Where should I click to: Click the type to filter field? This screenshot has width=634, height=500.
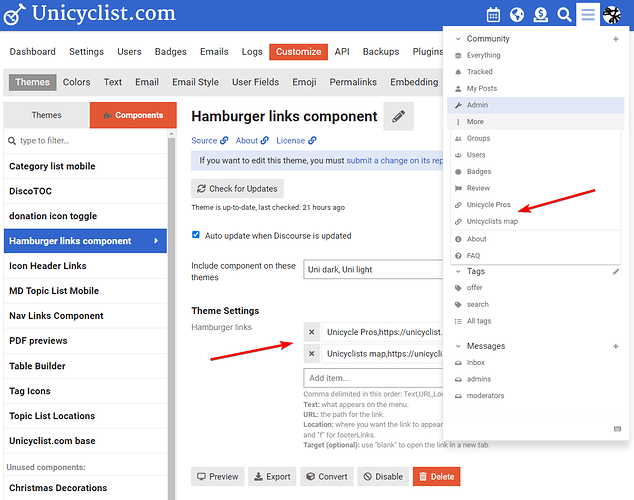pyautogui.click(x=85, y=141)
